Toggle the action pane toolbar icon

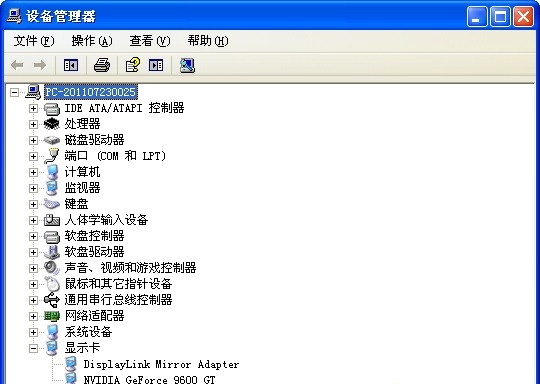click(x=156, y=65)
